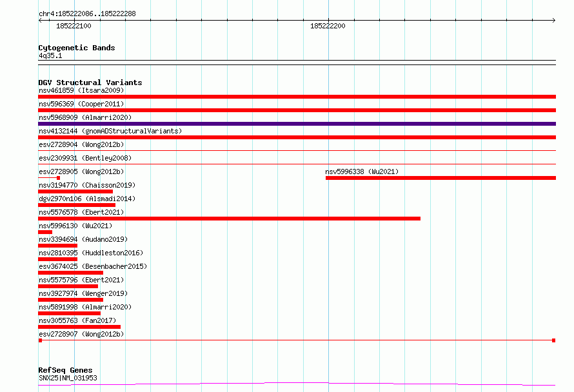Open the esv2728907 (Wong2012b) label

coord(81,334)
